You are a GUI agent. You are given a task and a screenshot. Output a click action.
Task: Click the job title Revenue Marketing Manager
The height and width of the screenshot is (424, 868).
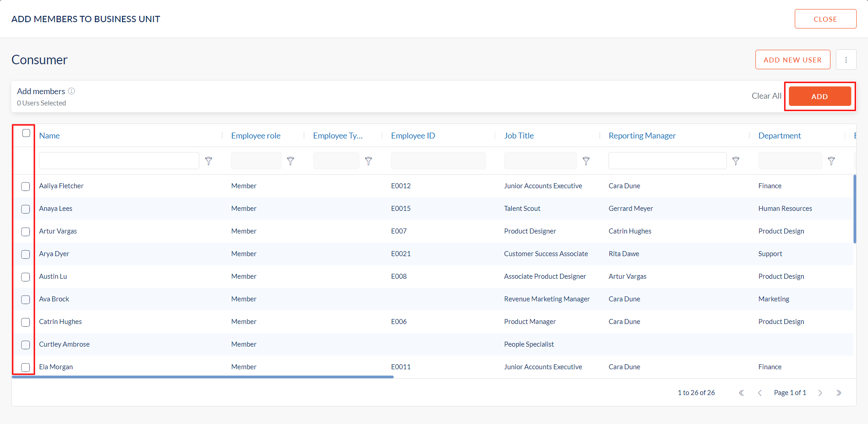[547, 299]
